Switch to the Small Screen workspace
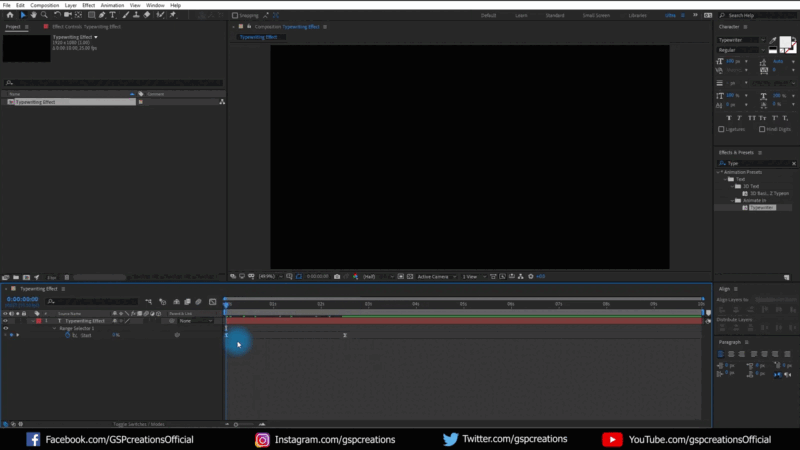The image size is (800, 450). point(596,15)
